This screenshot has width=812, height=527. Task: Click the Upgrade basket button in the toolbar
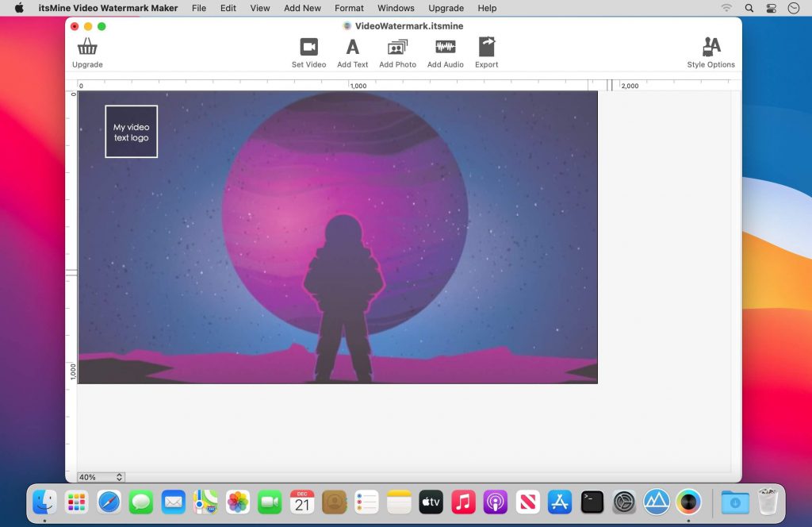tap(87, 50)
